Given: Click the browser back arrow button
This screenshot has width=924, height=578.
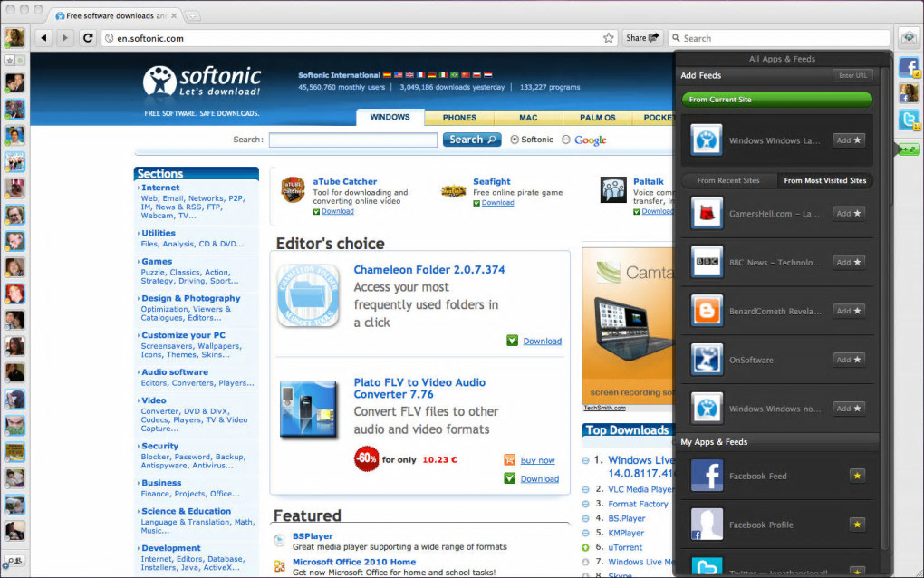Looking at the screenshot, I should pos(43,38).
